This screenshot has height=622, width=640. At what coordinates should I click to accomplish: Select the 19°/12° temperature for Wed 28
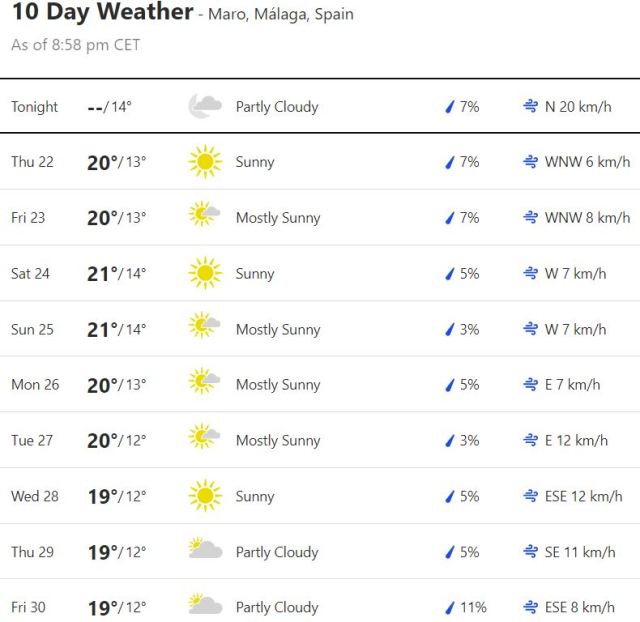[x=116, y=496]
